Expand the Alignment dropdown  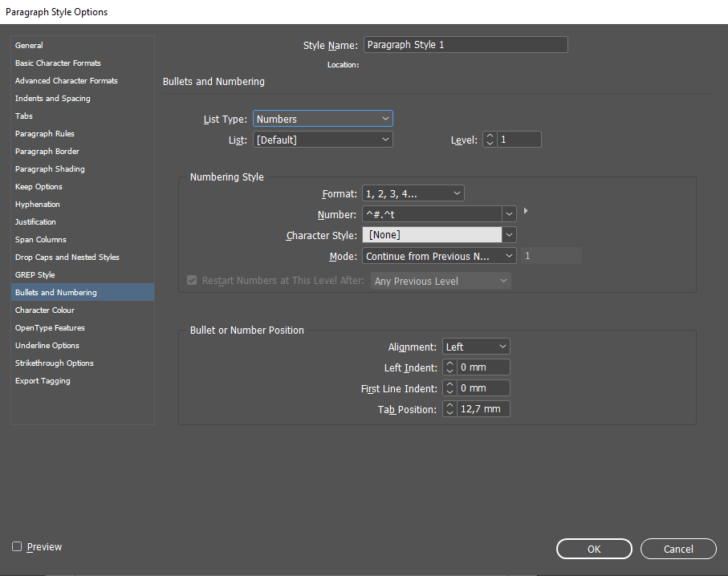[x=476, y=347]
